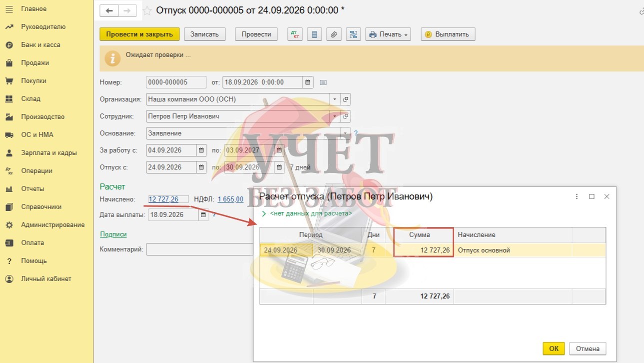Show Дт/Кт postings of the document
644x363 pixels.
(295, 34)
